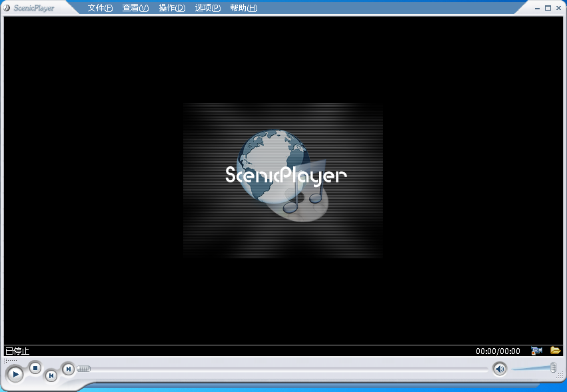
Task: Skip to the next track
Action: click(x=69, y=369)
